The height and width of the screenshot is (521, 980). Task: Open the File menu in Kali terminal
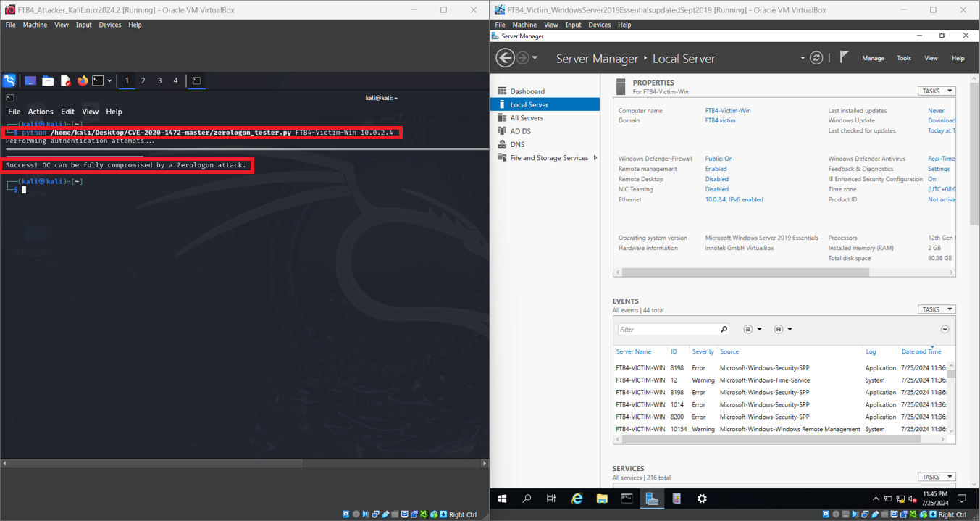pos(14,112)
